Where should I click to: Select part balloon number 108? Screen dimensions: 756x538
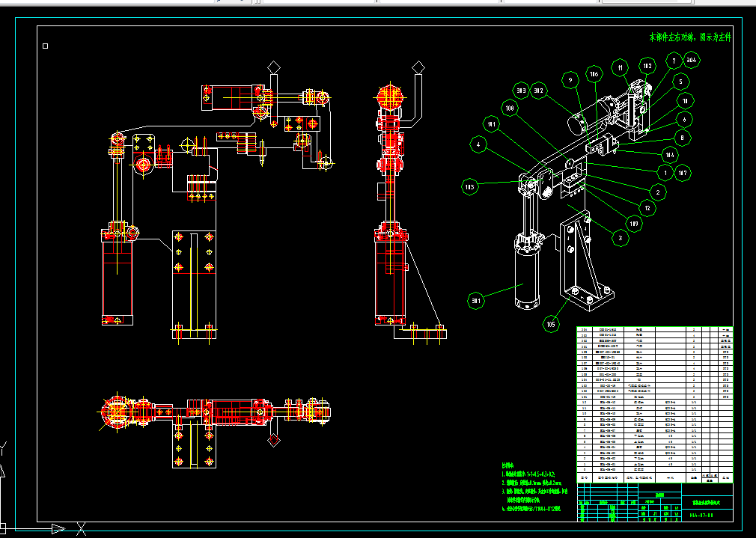pyautogui.click(x=510, y=108)
